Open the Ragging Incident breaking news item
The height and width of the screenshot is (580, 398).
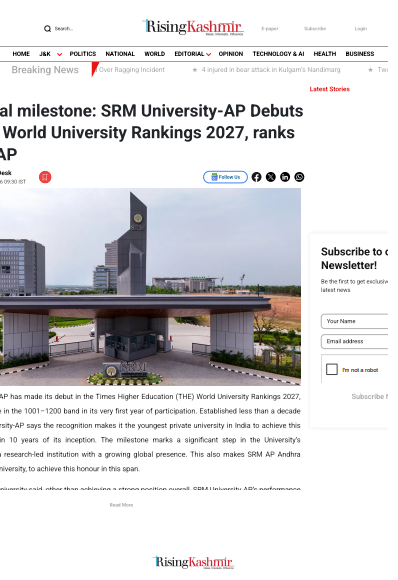click(131, 70)
